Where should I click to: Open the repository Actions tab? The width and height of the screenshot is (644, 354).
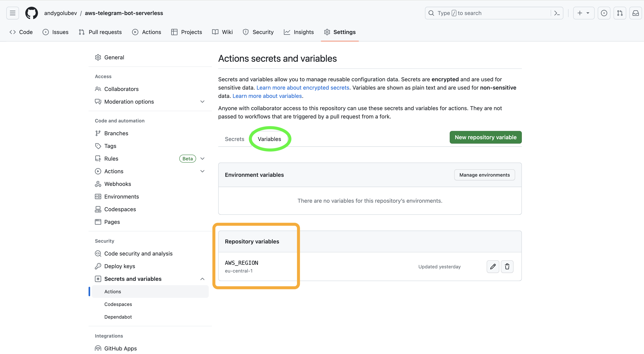[x=146, y=32]
